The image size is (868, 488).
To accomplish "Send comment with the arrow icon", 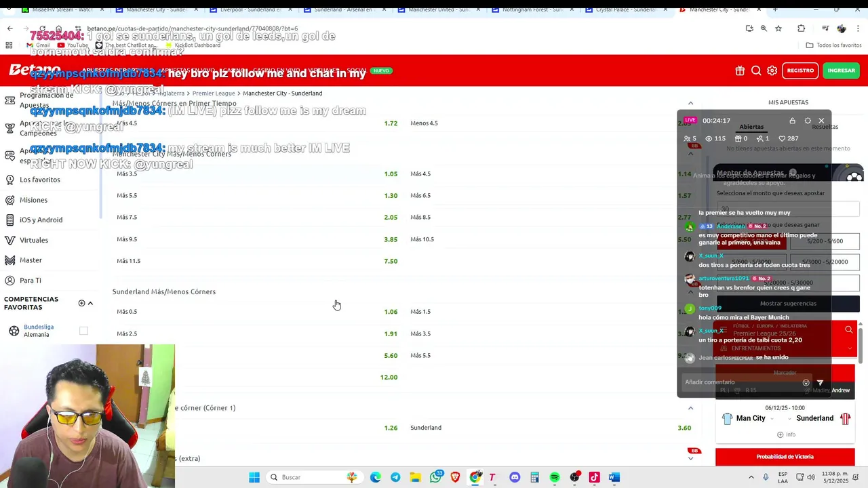I will click(x=820, y=382).
